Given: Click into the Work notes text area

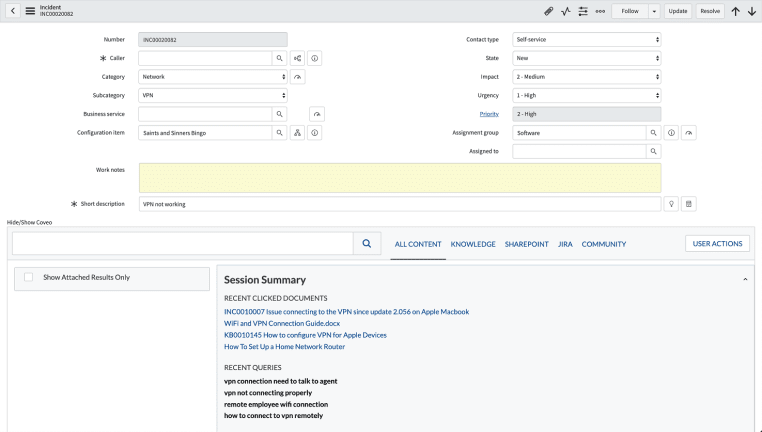Looking at the screenshot, I should [399, 177].
